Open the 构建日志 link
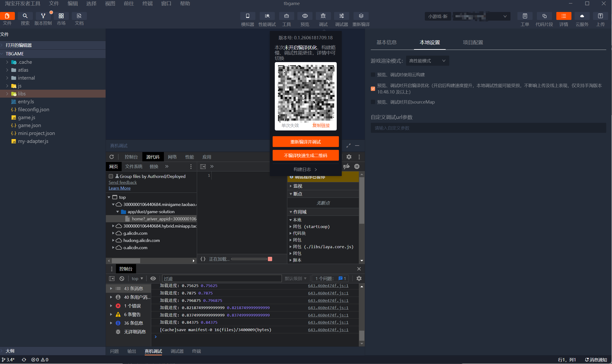Viewport: 612px width, 364px height. 305,170
